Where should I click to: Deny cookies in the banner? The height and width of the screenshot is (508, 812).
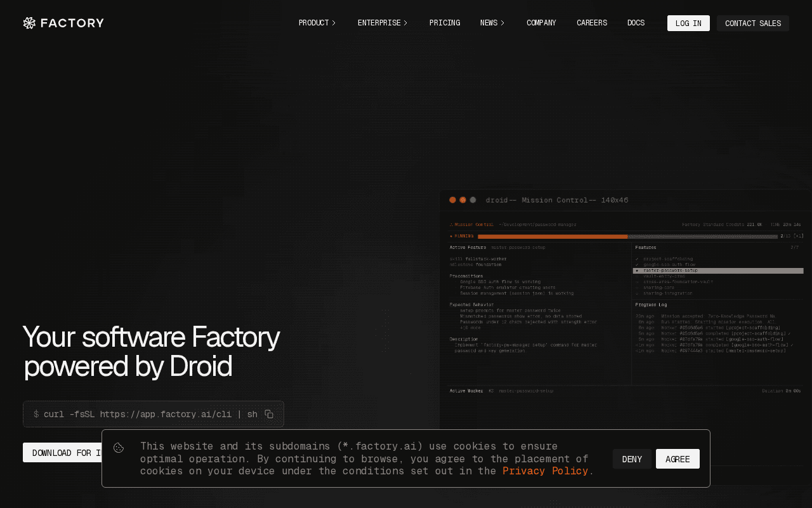632,459
